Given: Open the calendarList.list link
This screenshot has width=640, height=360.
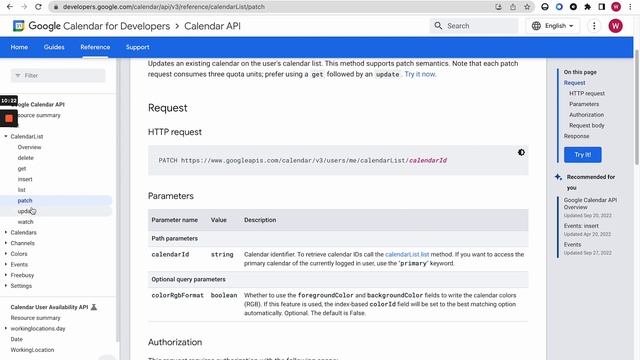Looking at the screenshot, I should click(407, 254).
